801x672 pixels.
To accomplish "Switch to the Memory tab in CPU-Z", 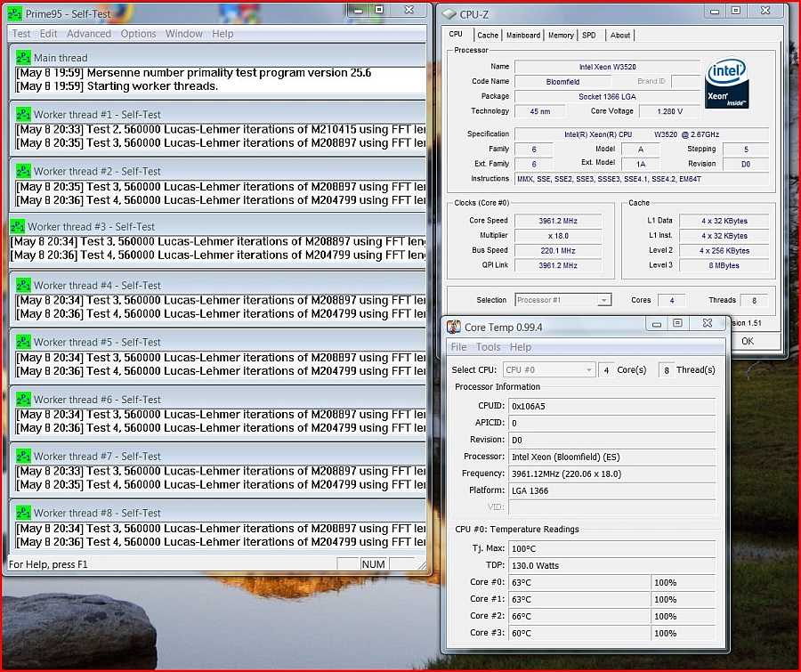I will [x=561, y=36].
